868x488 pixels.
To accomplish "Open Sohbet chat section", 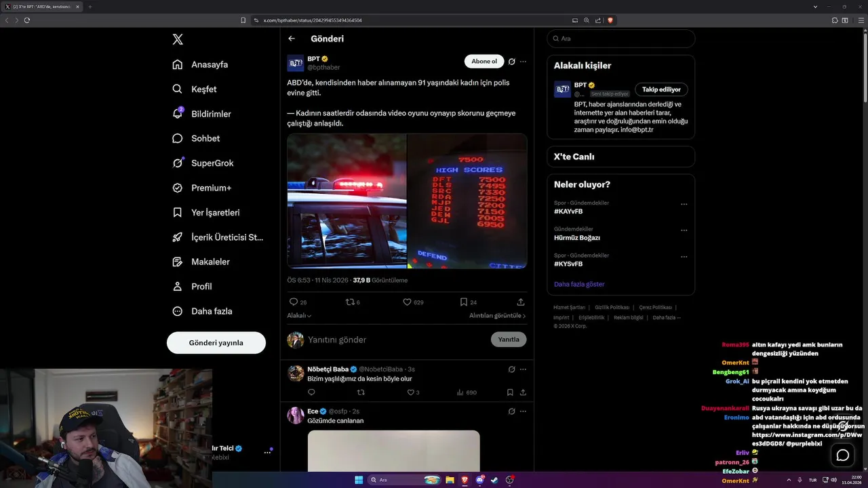I will (196, 138).
